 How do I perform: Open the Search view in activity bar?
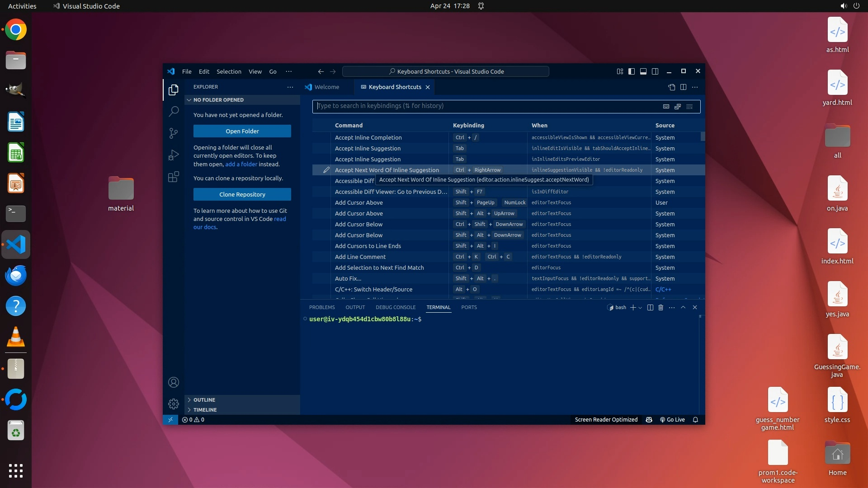pos(174,111)
